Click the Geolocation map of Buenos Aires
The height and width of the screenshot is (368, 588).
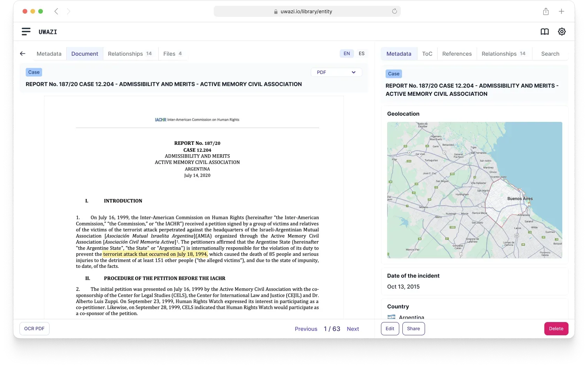(x=474, y=190)
